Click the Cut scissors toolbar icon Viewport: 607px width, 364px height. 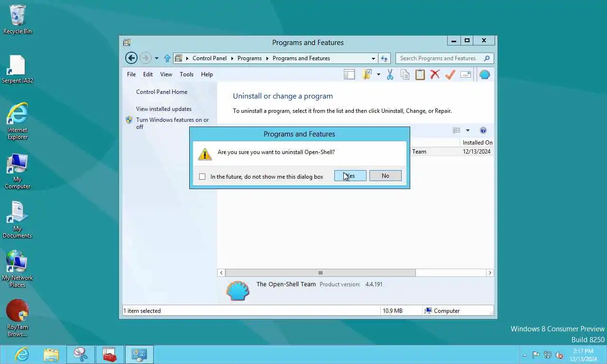pos(390,74)
